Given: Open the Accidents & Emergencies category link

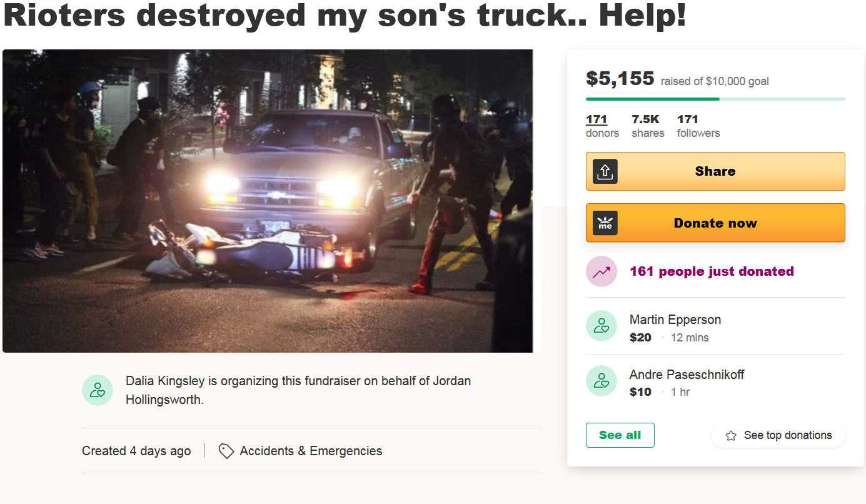Looking at the screenshot, I should click(x=311, y=451).
